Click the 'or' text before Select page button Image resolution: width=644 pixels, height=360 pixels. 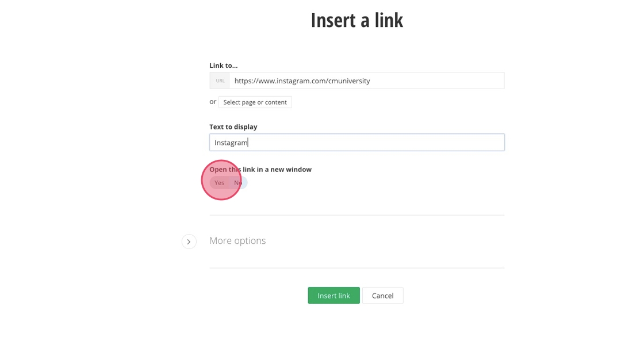[x=213, y=102]
